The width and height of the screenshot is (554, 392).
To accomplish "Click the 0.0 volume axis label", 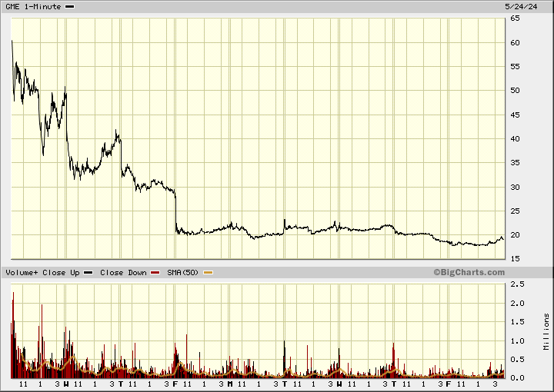I will tap(518, 378).
